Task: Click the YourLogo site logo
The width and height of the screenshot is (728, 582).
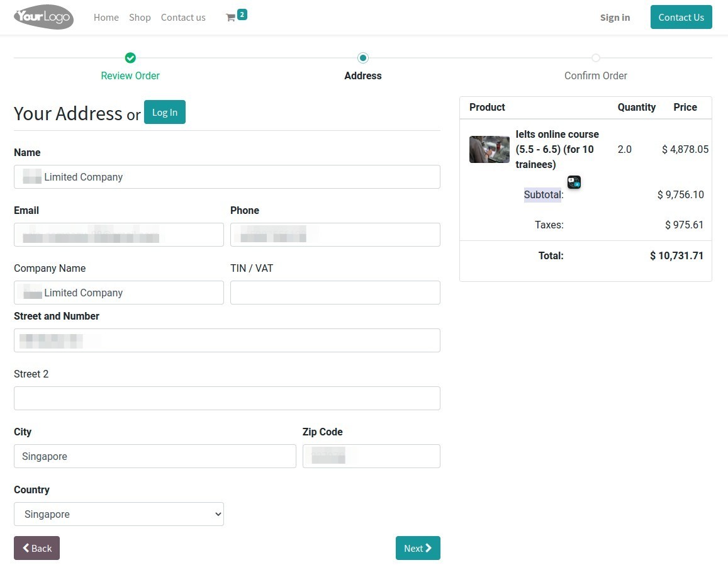Action: tap(43, 17)
